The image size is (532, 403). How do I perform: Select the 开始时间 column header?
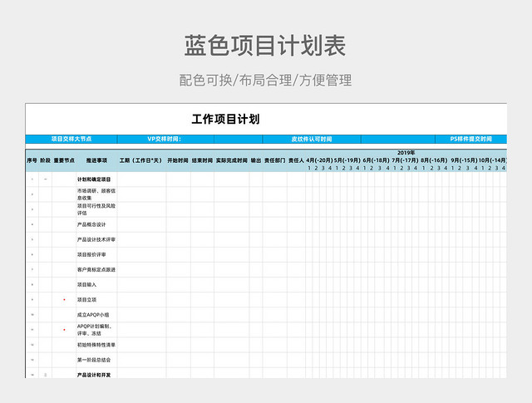point(178,160)
